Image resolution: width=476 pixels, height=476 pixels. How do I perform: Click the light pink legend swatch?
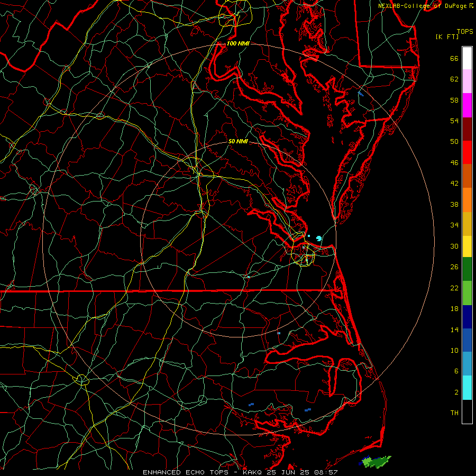tap(467, 81)
